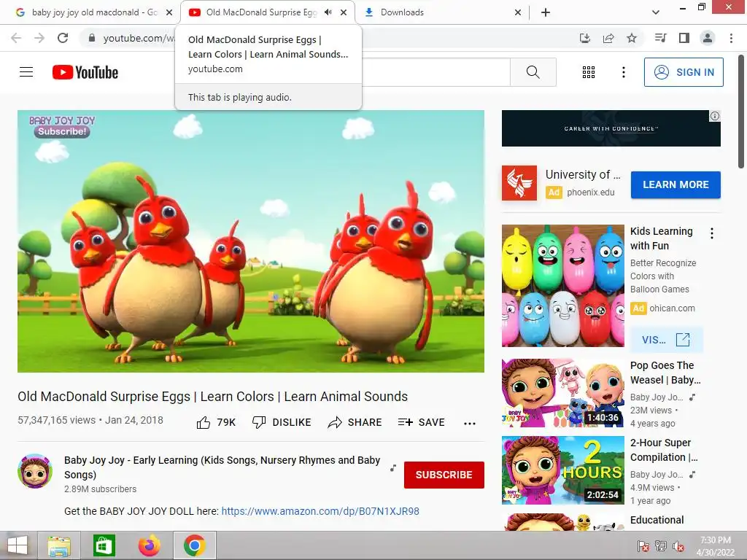Click the YouTube video player
Viewport: 747px width, 560px height.
[x=251, y=241]
